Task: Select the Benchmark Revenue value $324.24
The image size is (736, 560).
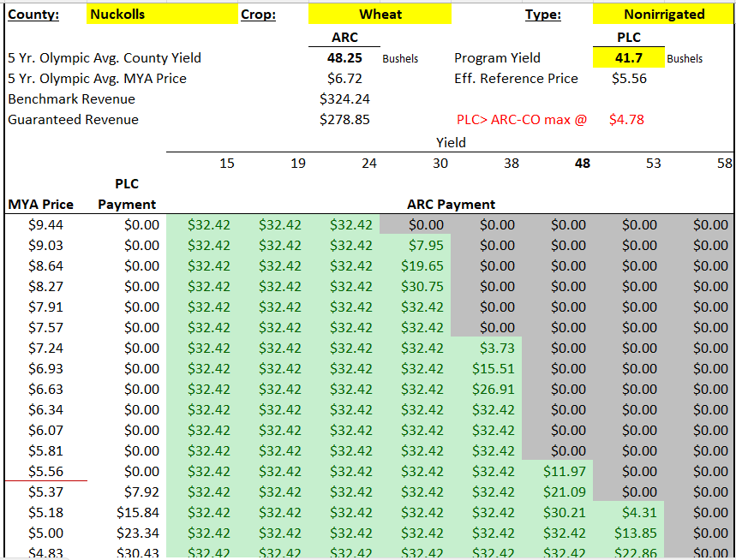Action: click(344, 99)
